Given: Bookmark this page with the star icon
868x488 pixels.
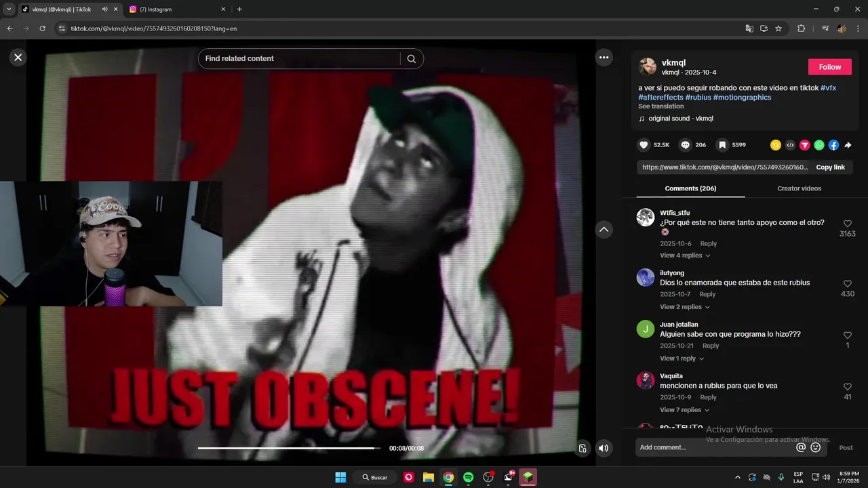Looking at the screenshot, I should point(778,28).
